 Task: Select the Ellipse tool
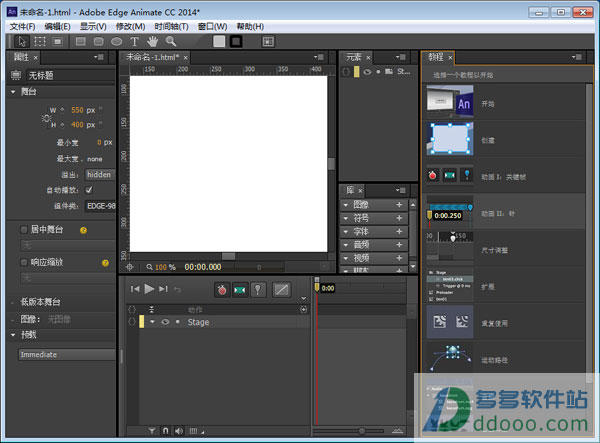pos(116,41)
